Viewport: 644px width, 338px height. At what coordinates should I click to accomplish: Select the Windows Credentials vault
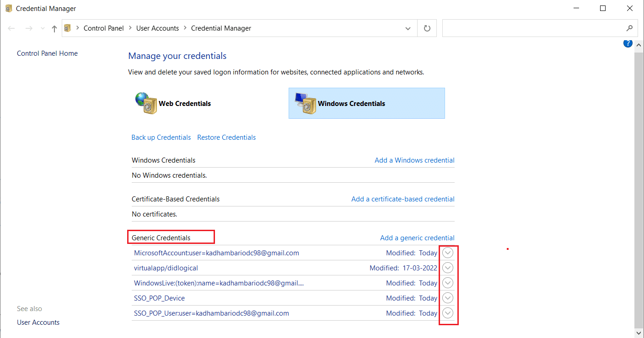click(x=366, y=104)
